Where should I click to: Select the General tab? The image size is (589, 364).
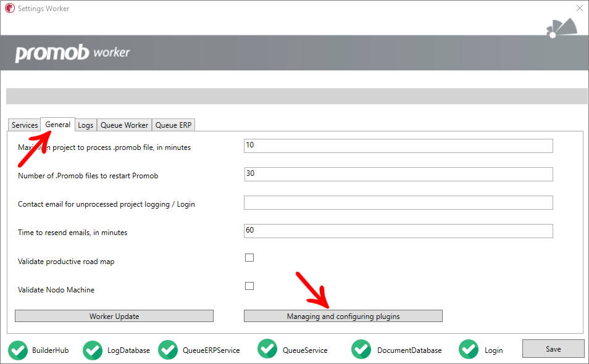(58, 124)
